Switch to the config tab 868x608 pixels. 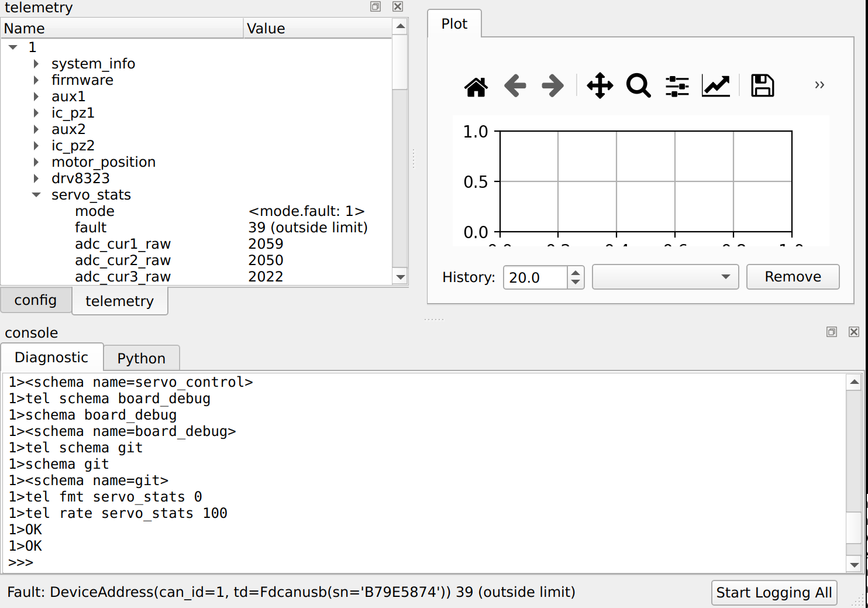click(36, 300)
